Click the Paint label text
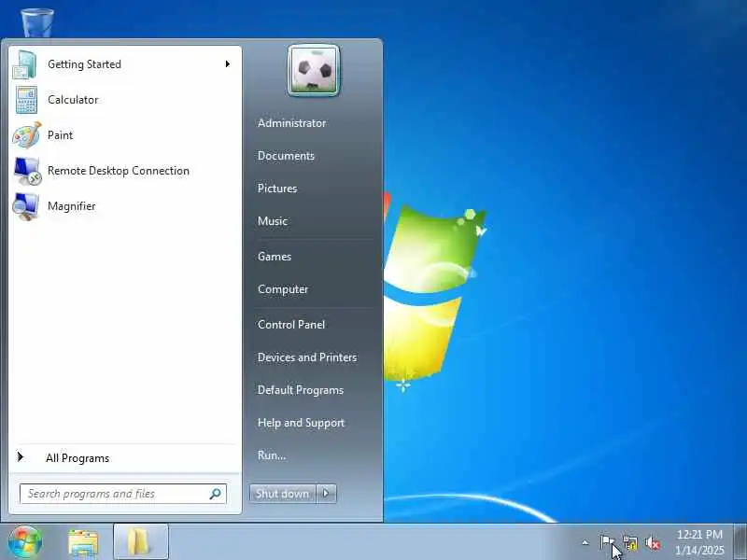747x560 pixels. point(60,135)
